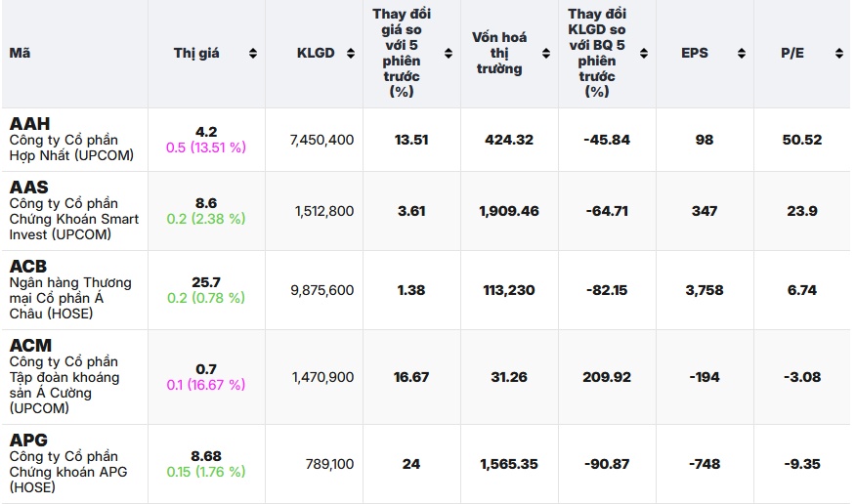Sort by KLGD using sort arrows
The image size is (856, 504).
coord(351,53)
